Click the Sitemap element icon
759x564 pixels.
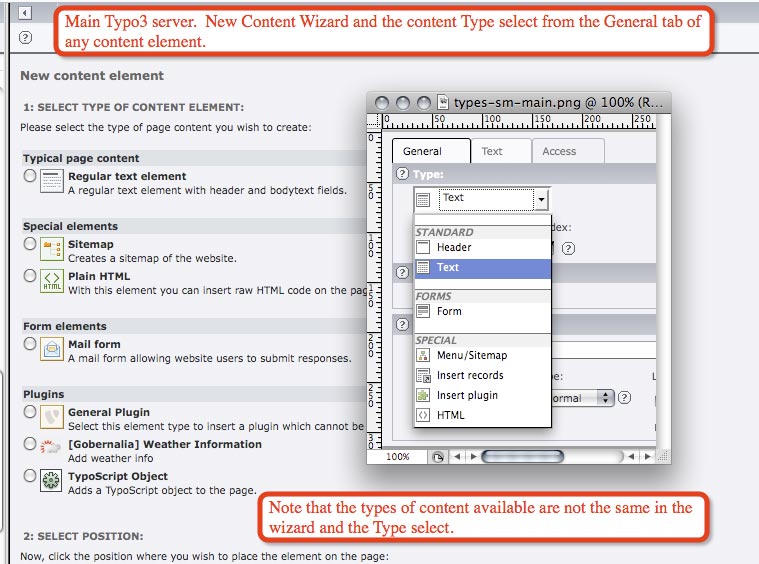[x=52, y=250]
